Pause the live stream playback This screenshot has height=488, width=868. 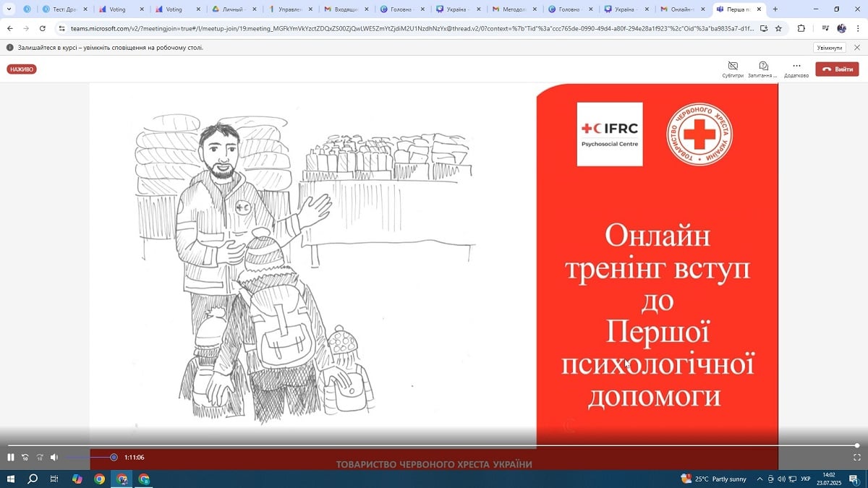[11, 457]
